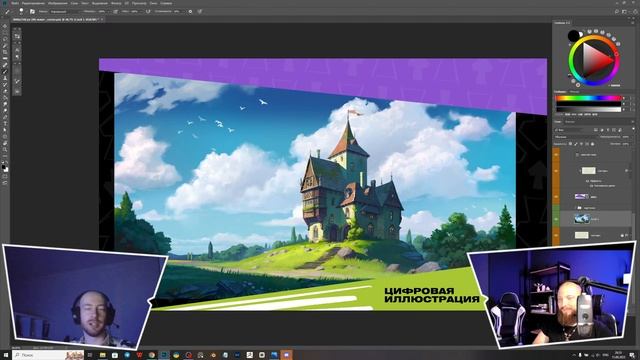
Task: Toggle lock transparent pixels in Layers panel
Action: pyautogui.click(x=571, y=144)
